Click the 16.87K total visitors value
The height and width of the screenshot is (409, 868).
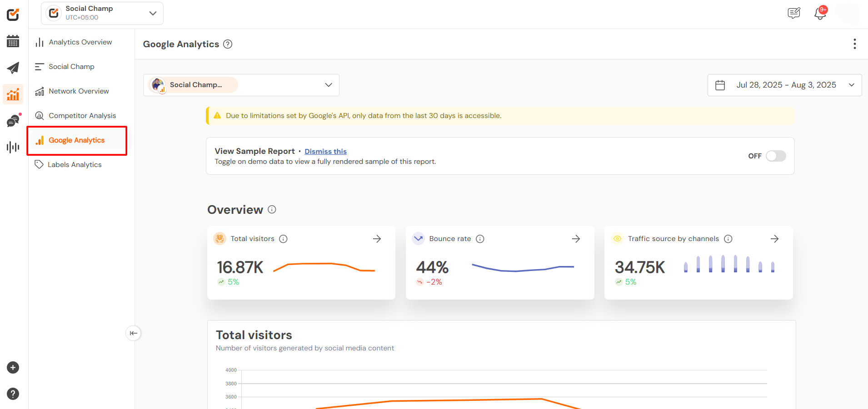[x=240, y=267]
